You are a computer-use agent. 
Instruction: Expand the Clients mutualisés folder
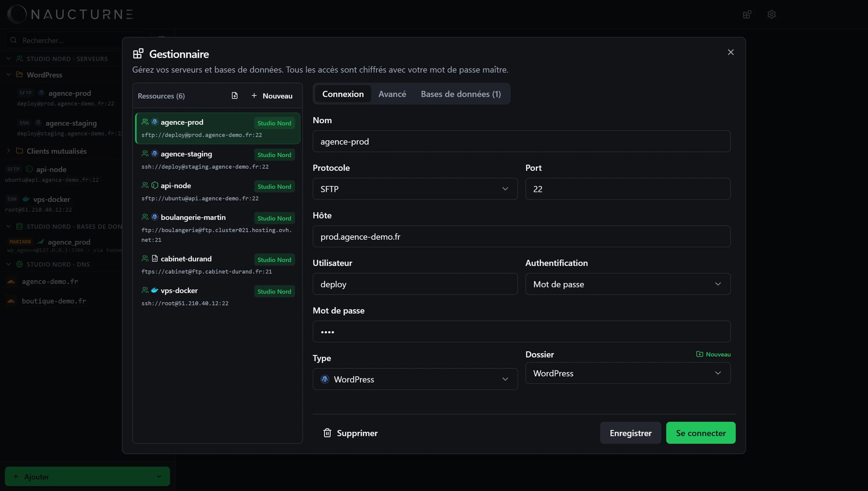tap(9, 151)
